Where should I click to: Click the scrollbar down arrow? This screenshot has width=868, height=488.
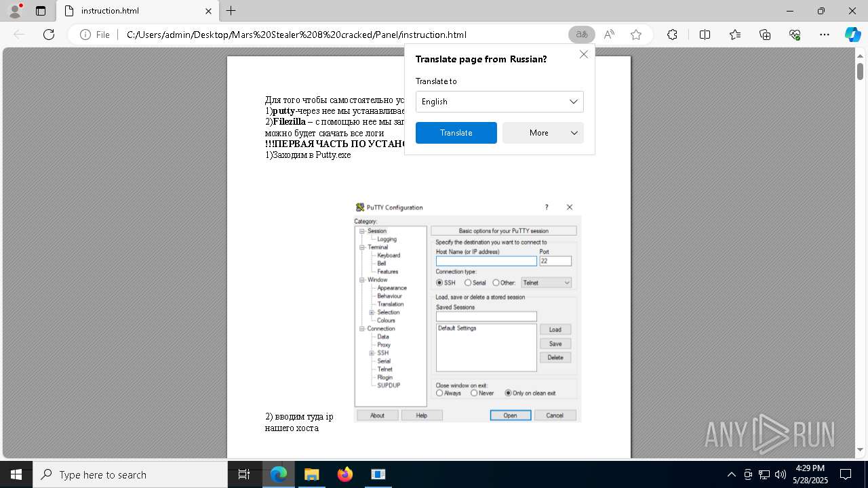860,449
